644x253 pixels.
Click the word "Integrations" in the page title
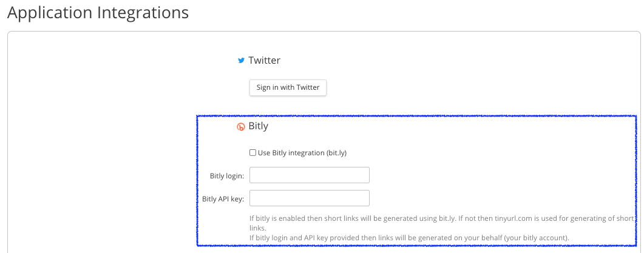(x=143, y=12)
